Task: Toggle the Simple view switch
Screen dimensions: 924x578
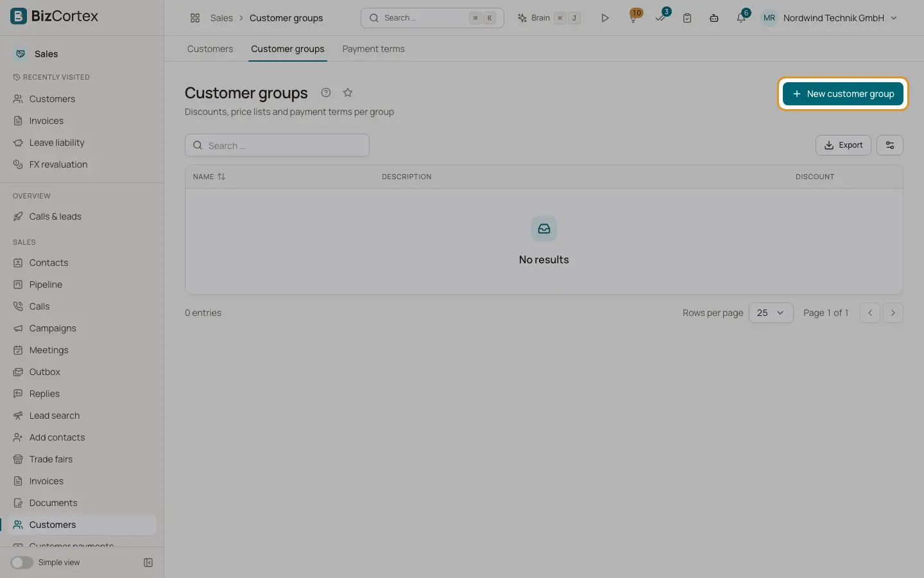Action: pos(22,563)
